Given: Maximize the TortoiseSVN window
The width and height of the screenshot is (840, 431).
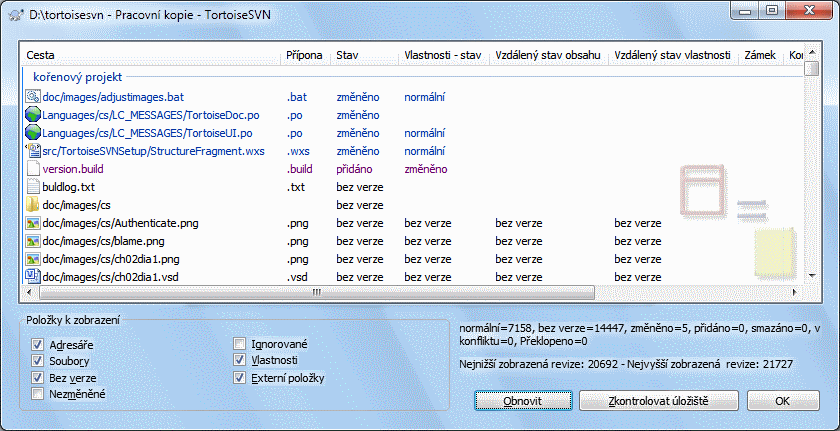Looking at the screenshot, I should click(x=771, y=10).
